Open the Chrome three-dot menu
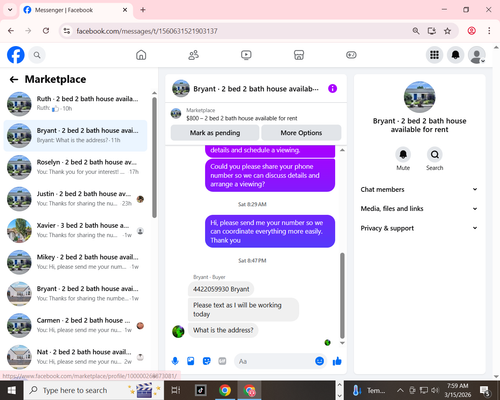Screen dimensions: 500x400 point(489,31)
